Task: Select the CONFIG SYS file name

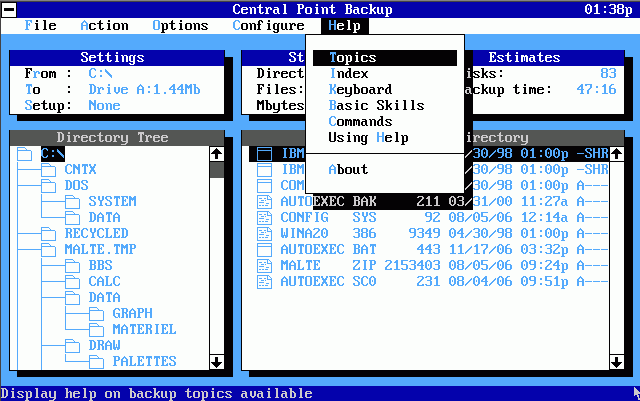Action: click(x=328, y=218)
